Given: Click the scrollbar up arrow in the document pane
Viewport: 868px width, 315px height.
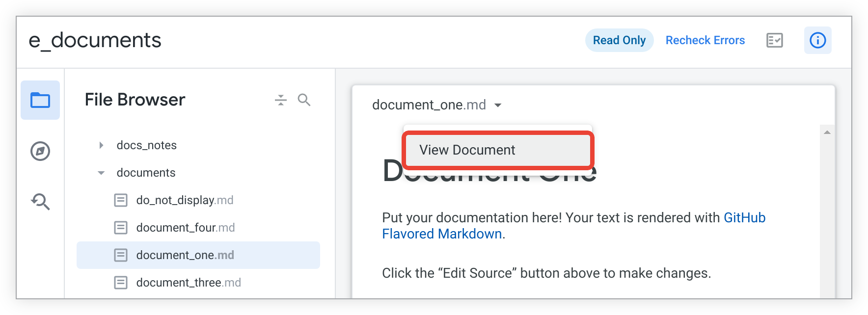Looking at the screenshot, I should (x=827, y=132).
